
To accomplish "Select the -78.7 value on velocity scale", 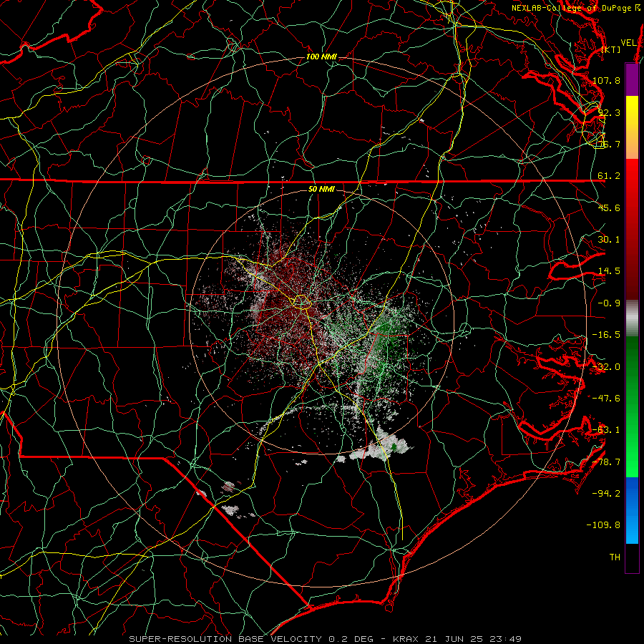I will pyautogui.click(x=606, y=462).
